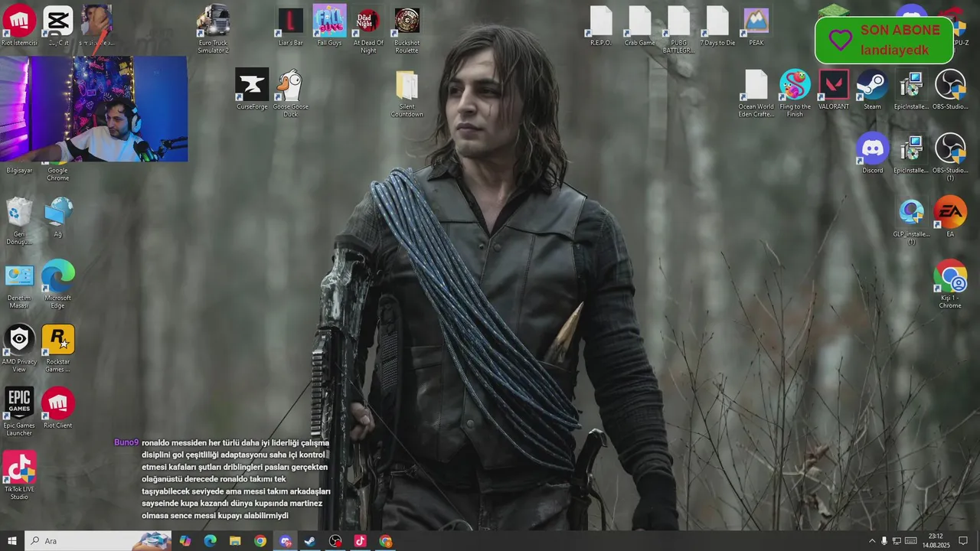Open TikTok LIVE Studio from the desktop
The image size is (980, 551).
click(x=19, y=475)
